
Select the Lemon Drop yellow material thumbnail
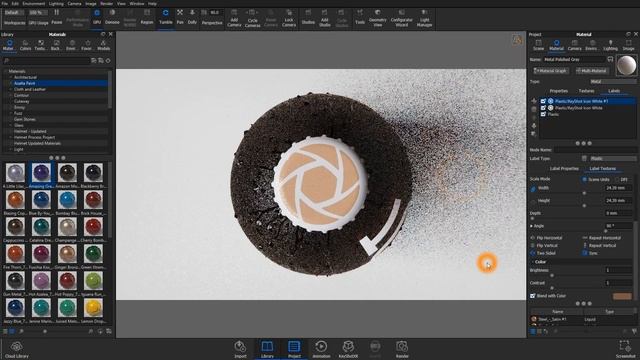pyautogui.click(x=93, y=308)
